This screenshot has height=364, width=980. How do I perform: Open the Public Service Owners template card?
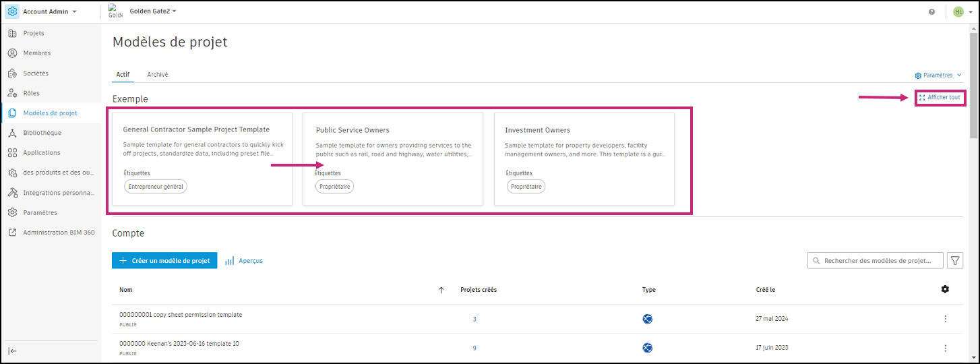coord(393,158)
